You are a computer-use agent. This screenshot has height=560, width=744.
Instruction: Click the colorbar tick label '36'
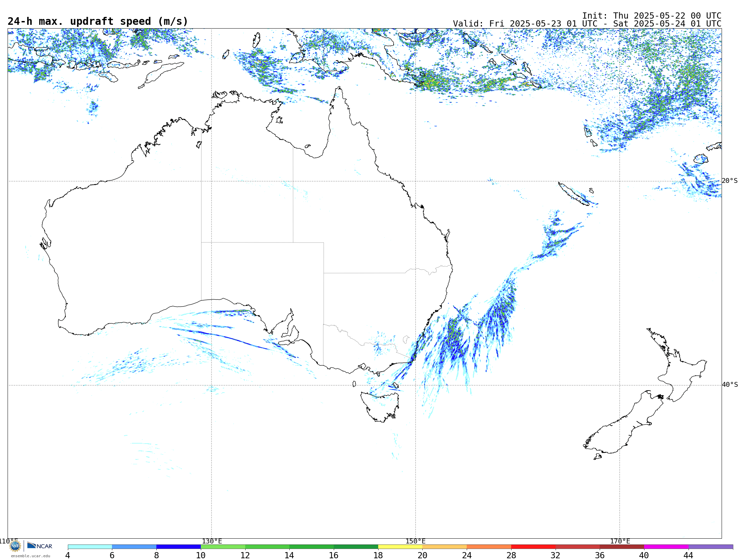600,556
